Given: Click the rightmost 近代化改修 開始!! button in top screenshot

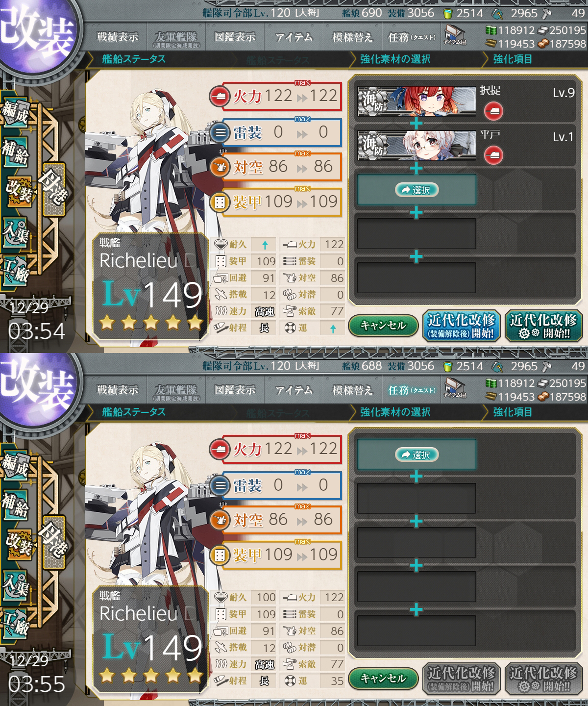Looking at the screenshot, I should coord(543,326).
